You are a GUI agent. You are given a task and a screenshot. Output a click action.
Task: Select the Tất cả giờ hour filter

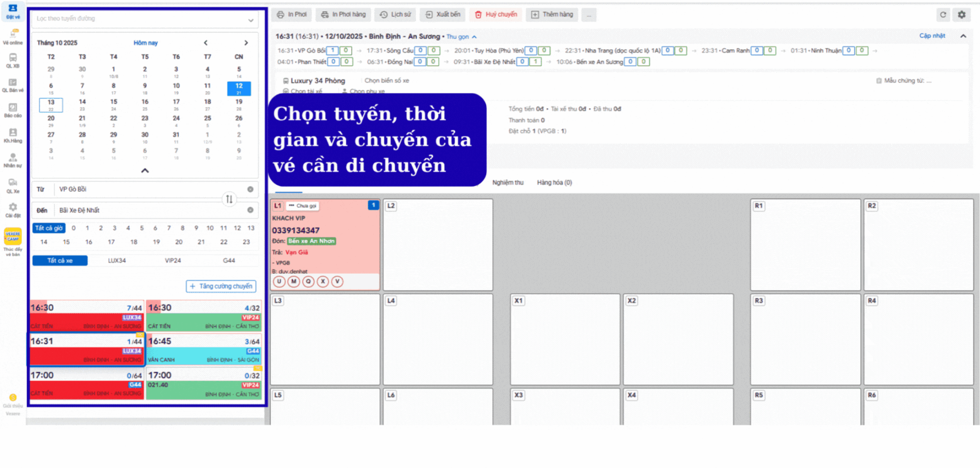click(49, 228)
